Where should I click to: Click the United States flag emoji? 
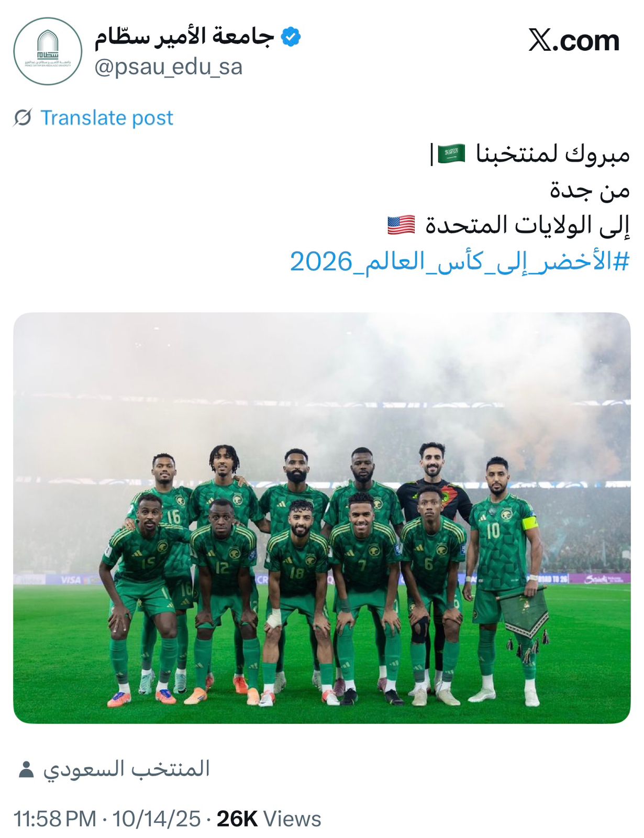(x=401, y=225)
